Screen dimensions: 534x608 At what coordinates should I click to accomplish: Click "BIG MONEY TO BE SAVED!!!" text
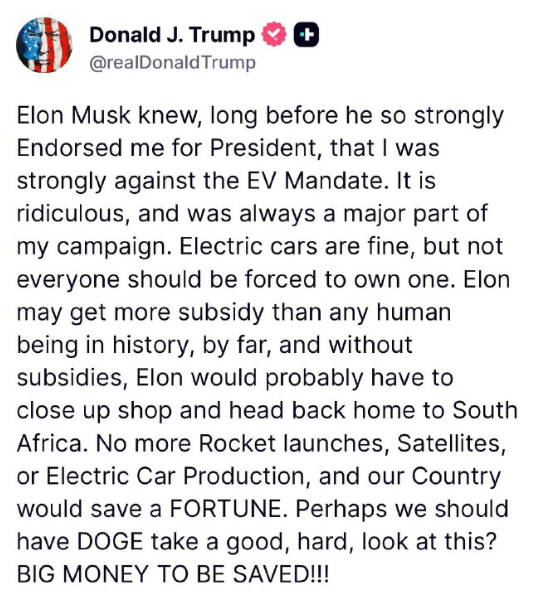tap(173, 574)
